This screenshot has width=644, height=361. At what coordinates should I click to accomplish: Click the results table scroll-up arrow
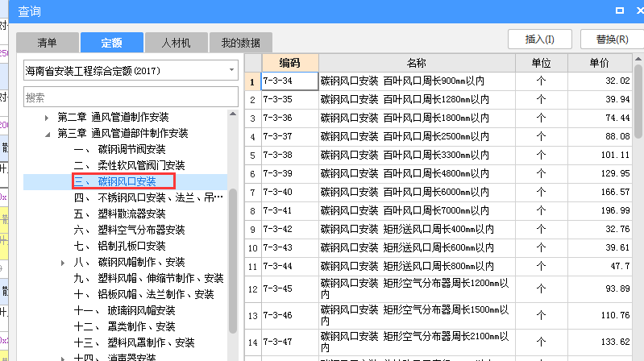pyautogui.click(x=638, y=59)
